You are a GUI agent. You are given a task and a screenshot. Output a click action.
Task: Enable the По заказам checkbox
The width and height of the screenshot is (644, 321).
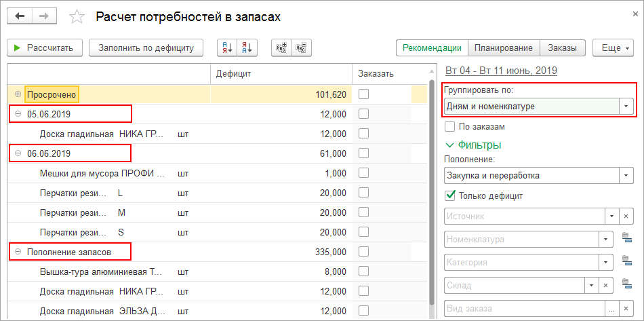[449, 126]
